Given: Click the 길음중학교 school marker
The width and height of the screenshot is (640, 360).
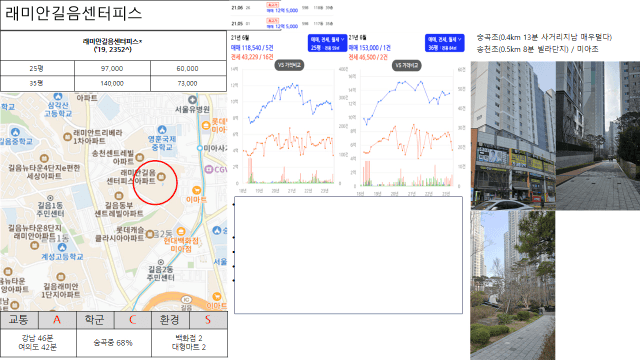Looking at the screenshot, I should (16, 132).
